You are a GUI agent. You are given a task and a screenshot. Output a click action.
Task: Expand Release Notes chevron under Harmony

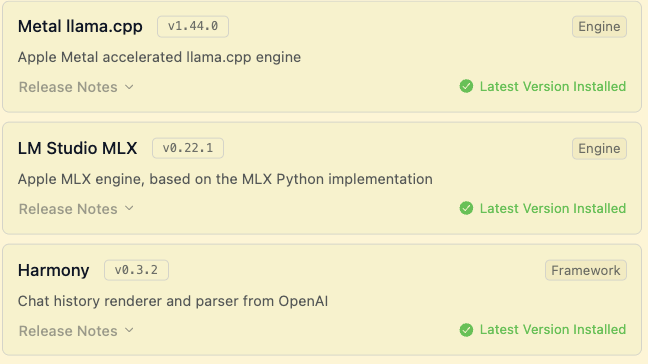click(129, 331)
